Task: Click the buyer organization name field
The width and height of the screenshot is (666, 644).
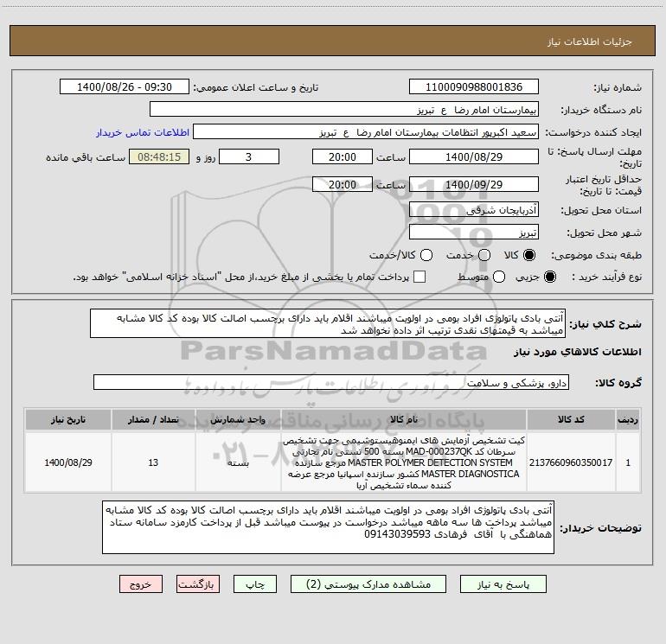Action: click(x=344, y=110)
